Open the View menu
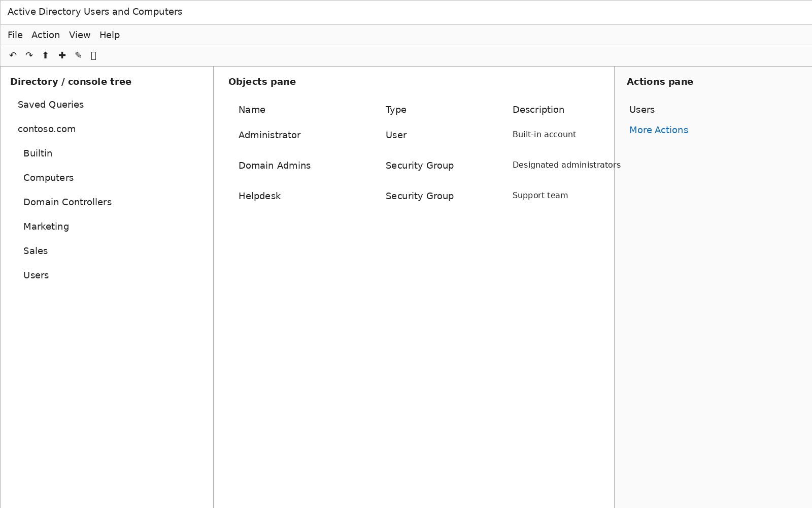This screenshot has height=508, width=812. coord(80,35)
